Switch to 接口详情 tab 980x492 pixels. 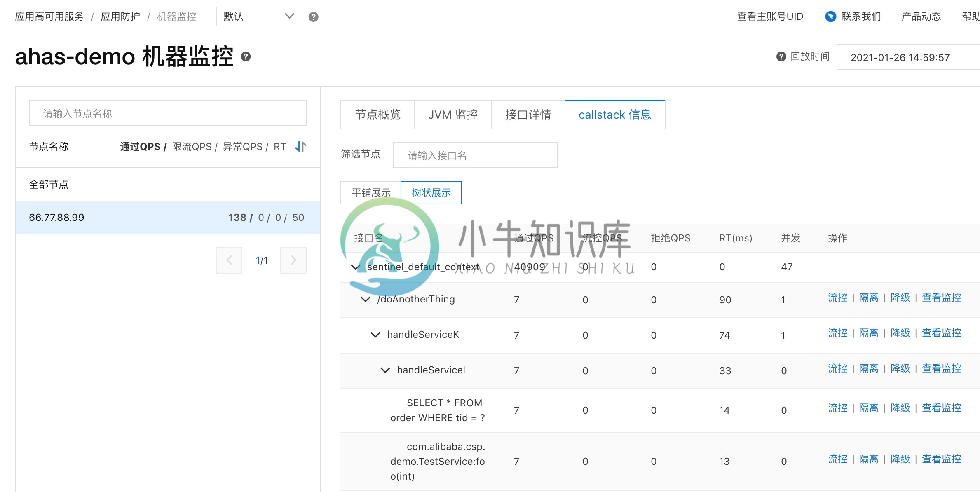point(528,115)
